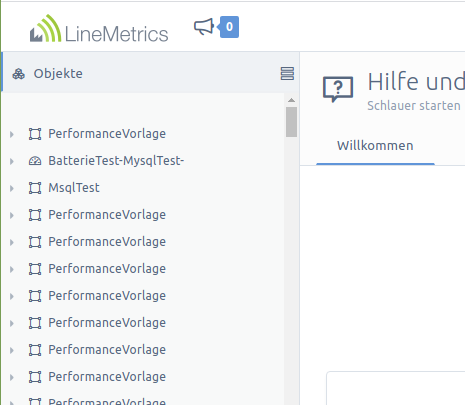Click the Hilfe und heading text
Viewport: 465px width, 405px height.
coord(416,82)
